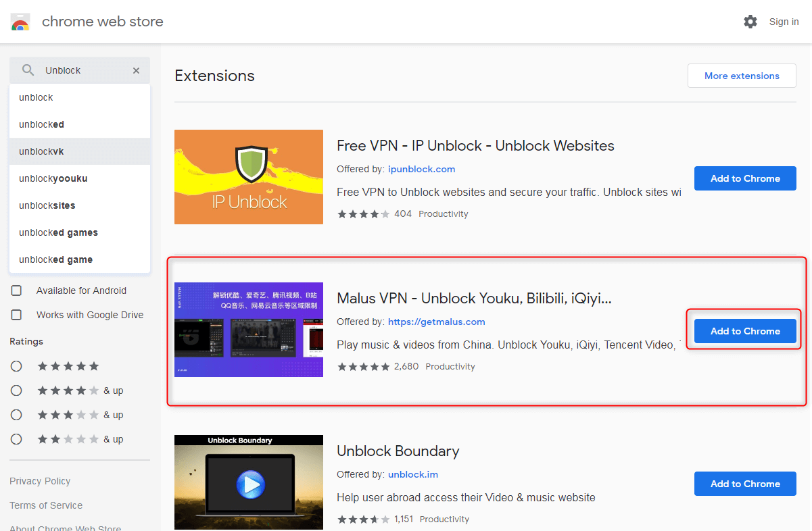Open the 'Unblock Boundary' title

(x=398, y=451)
